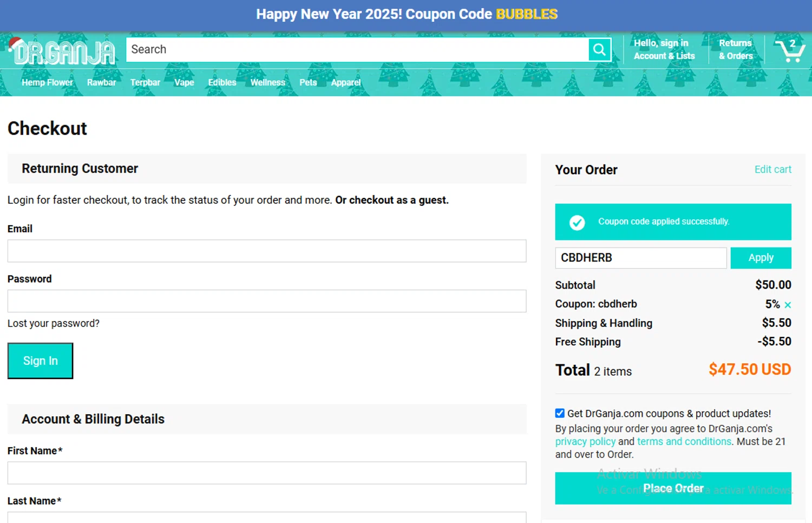Focus the First Name input field
812x523 pixels.
[267, 473]
